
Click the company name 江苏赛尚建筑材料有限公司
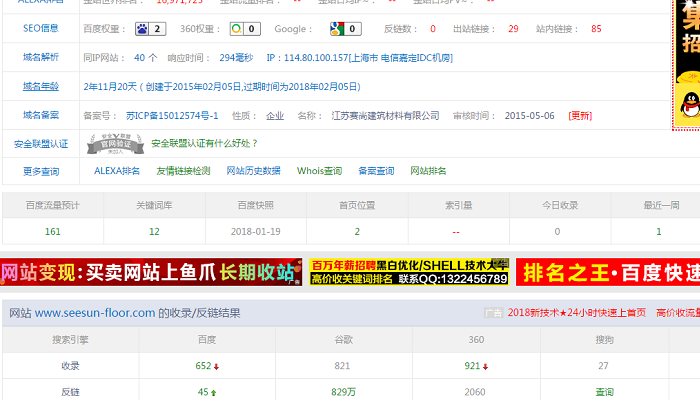(386, 116)
